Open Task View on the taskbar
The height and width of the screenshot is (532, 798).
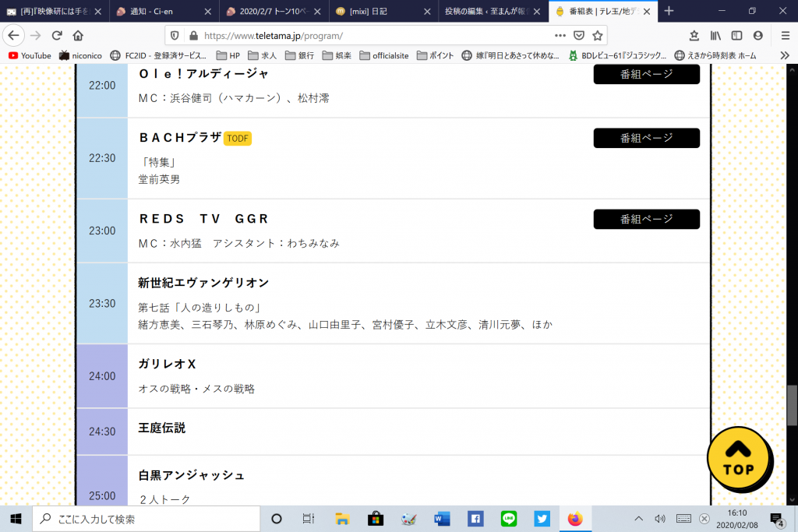point(309,519)
